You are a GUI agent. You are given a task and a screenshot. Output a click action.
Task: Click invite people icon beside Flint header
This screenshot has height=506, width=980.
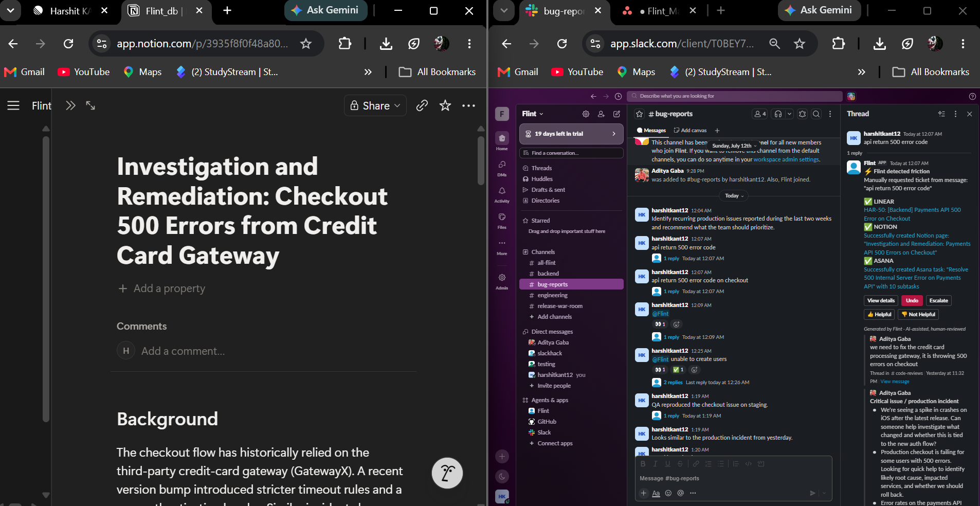tap(601, 114)
